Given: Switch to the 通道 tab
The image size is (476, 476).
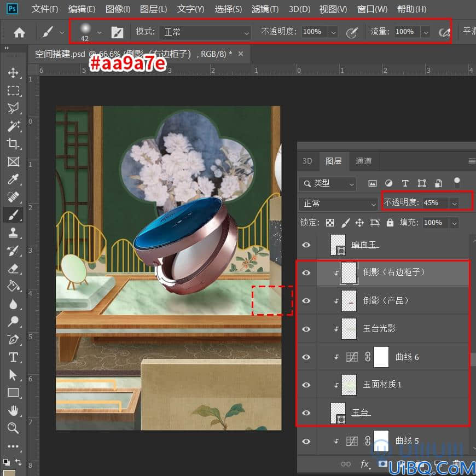Looking at the screenshot, I should click(x=363, y=161).
